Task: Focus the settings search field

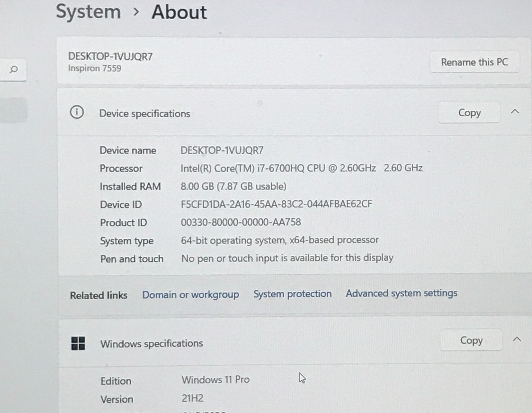Action: pyautogui.click(x=13, y=69)
